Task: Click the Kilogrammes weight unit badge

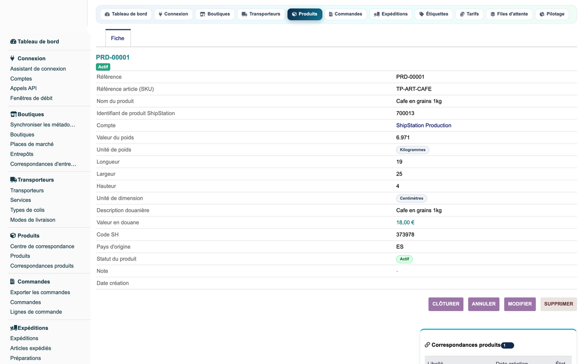Action: tap(413, 150)
